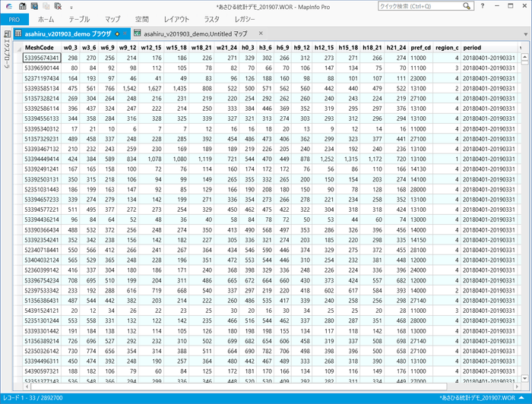Open the PRO backstage tab

[14, 20]
